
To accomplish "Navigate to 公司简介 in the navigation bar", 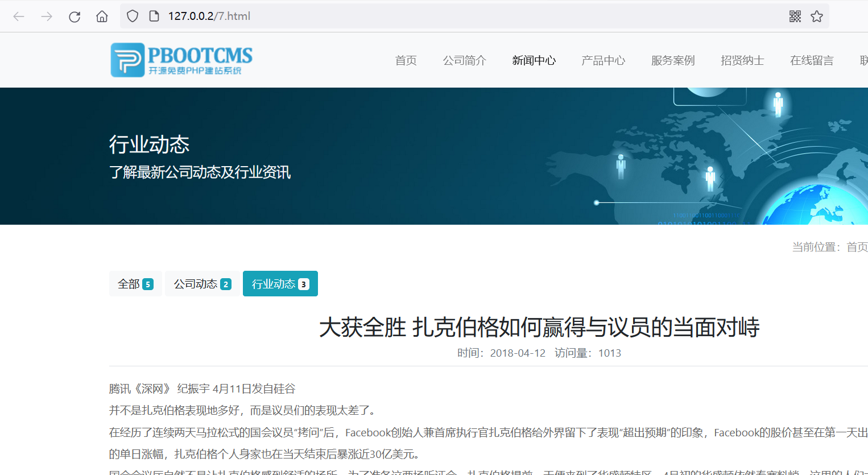I will (465, 60).
